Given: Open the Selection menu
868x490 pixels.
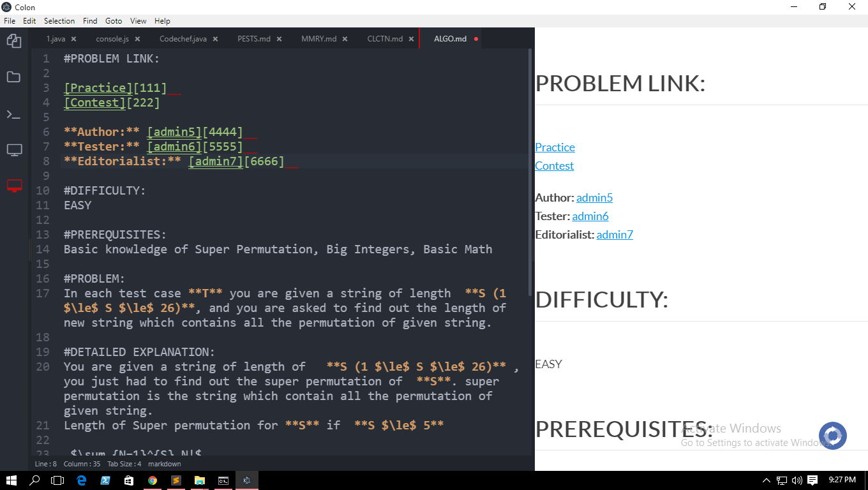Looking at the screenshot, I should pyautogui.click(x=59, y=20).
